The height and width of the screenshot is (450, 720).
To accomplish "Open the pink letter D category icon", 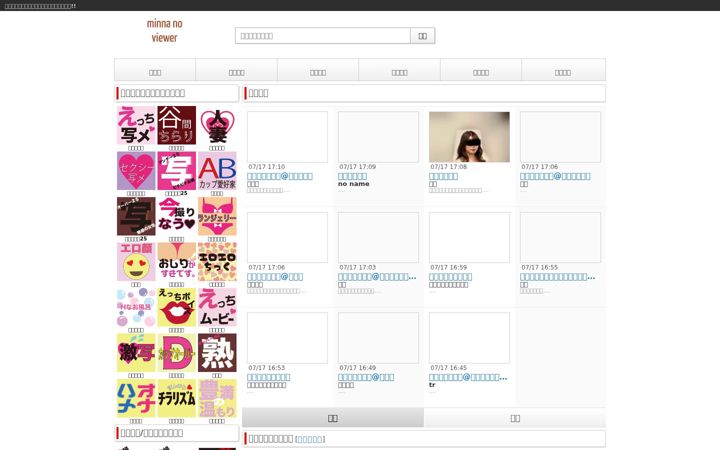I will pyautogui.click(x=176, y=353).
